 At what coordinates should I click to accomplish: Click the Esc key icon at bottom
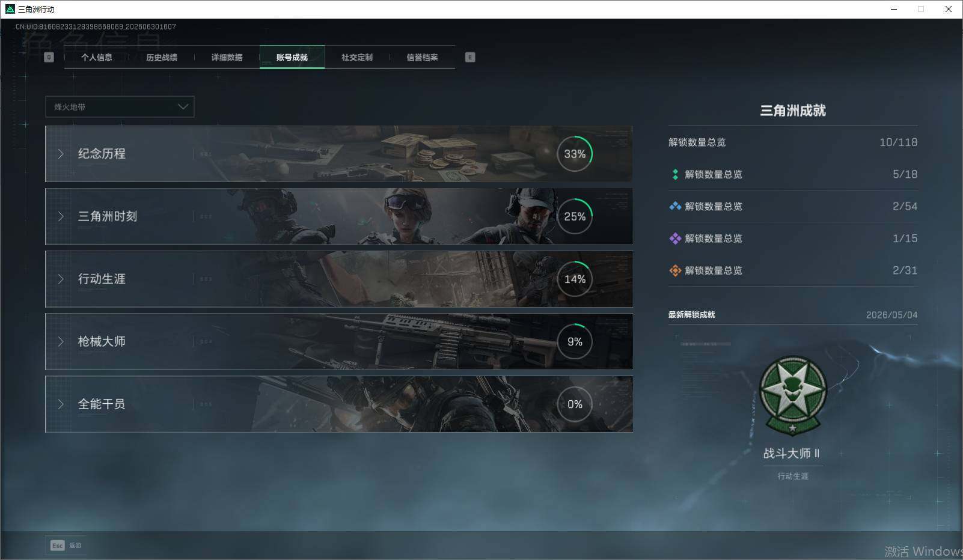57,546
